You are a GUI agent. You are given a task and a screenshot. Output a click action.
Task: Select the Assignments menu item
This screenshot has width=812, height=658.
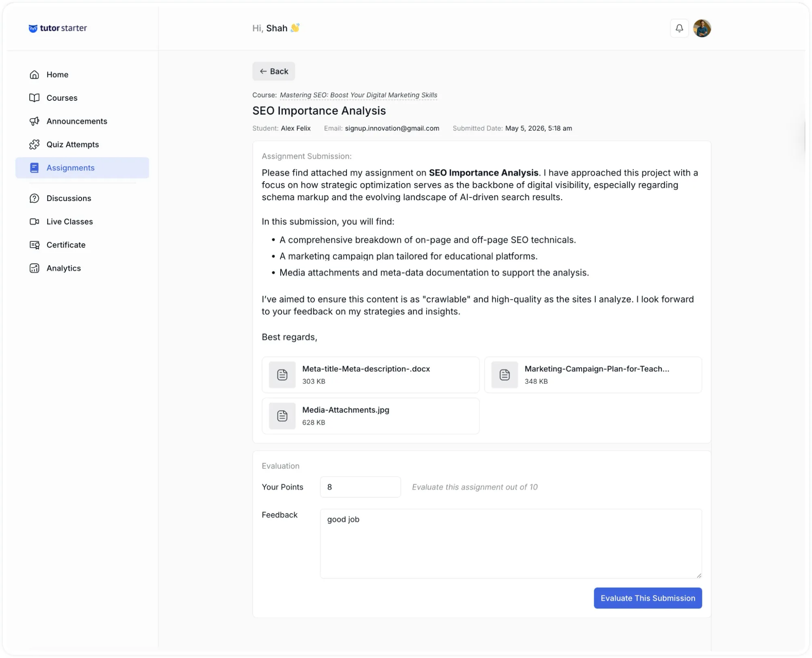(x=82, y=168)
